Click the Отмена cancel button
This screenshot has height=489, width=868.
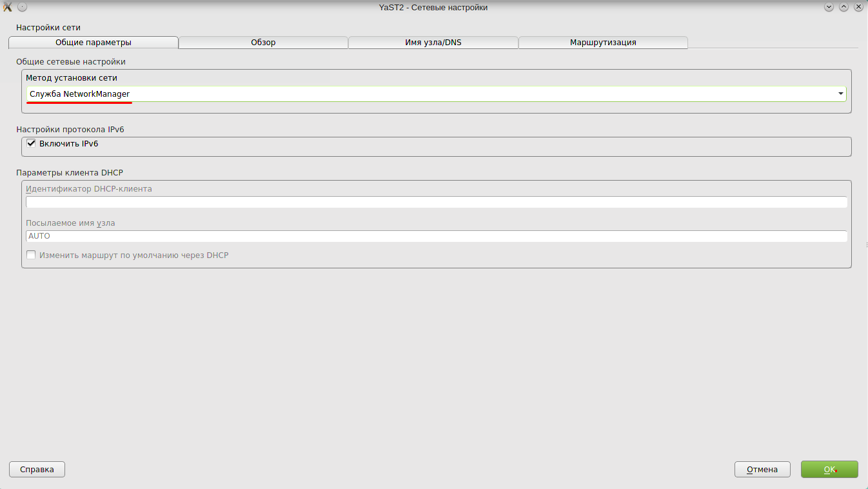pyautogui.click(x=762, y=470)
